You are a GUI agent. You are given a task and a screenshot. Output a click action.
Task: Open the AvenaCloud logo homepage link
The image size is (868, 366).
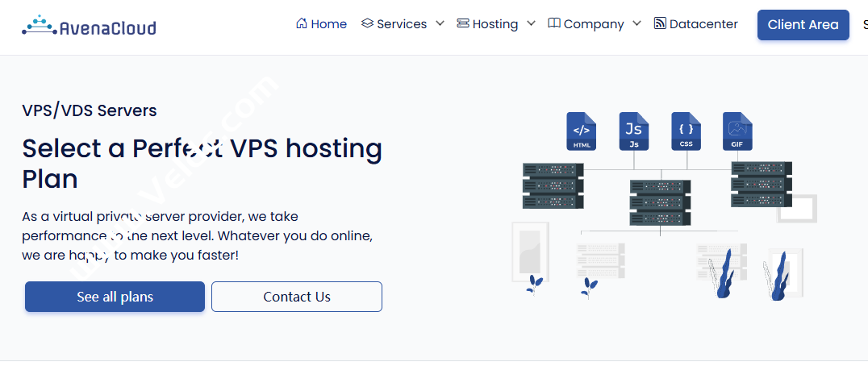(89, 26)
